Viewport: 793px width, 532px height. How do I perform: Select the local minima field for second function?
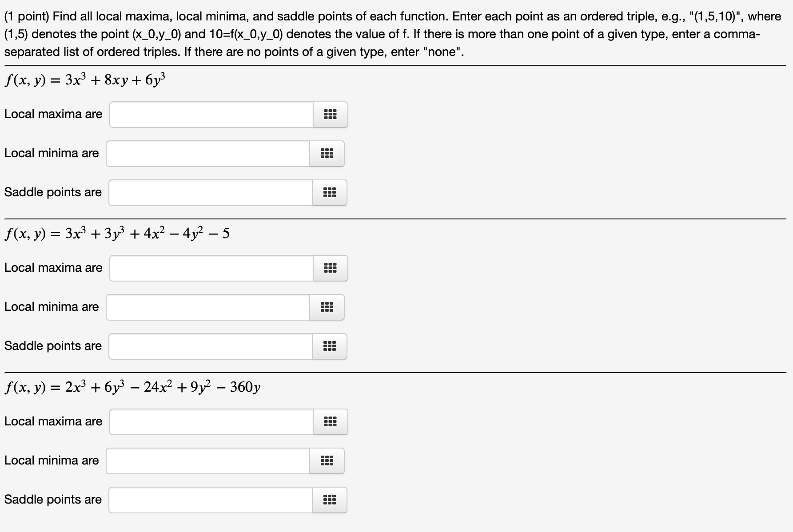pyautogui.click(x=207, y=307)
